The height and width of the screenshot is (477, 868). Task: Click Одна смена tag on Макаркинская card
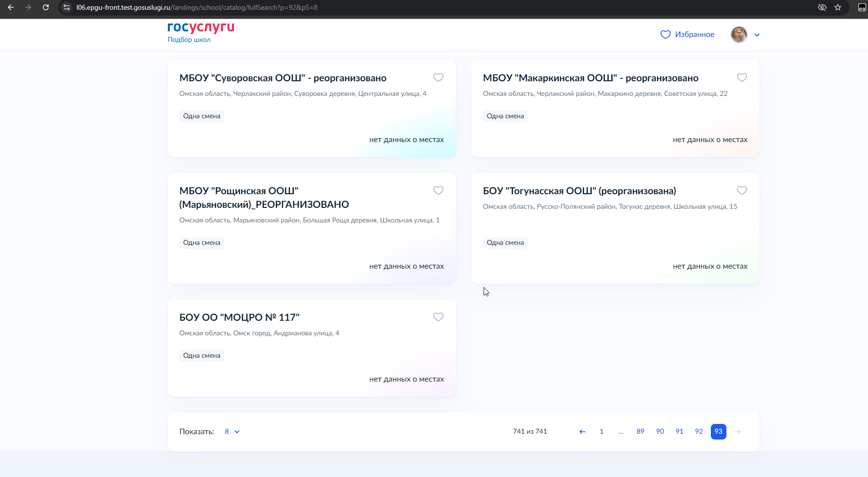505,116
